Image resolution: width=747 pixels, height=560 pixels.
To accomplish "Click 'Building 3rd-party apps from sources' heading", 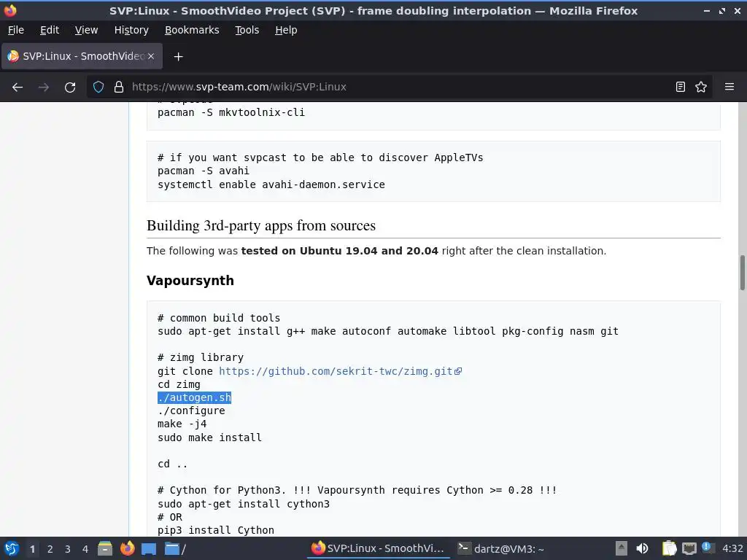I will (261, 225).
